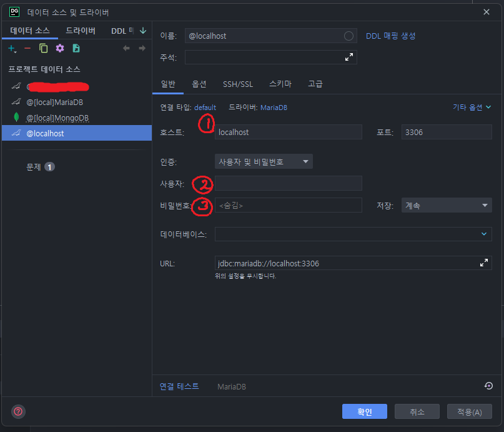This screenshot has width=504, height=432.
Task: Select the redacted first data source
Action: pos(76,86)
